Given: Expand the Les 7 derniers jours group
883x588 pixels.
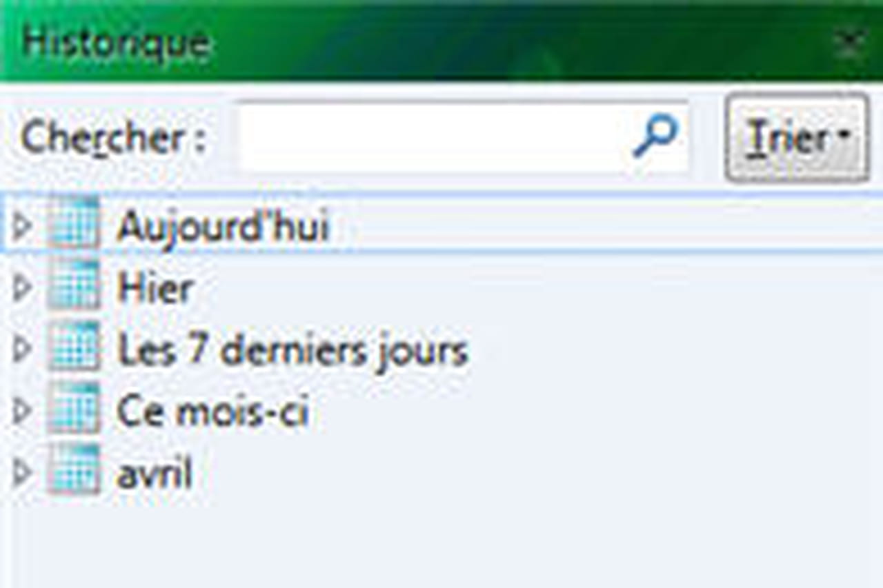Looking at the screenshot, I should click(x=22, y=349).
